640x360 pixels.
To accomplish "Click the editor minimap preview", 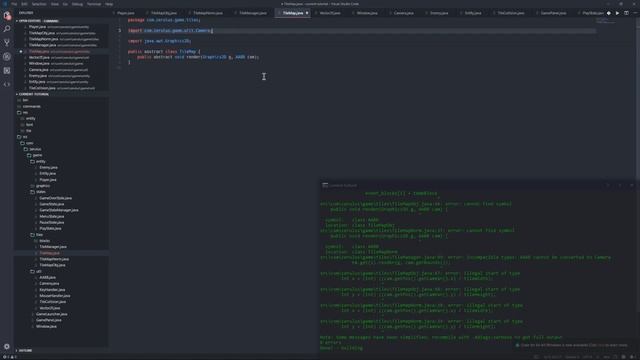I will tap(605, 20).
